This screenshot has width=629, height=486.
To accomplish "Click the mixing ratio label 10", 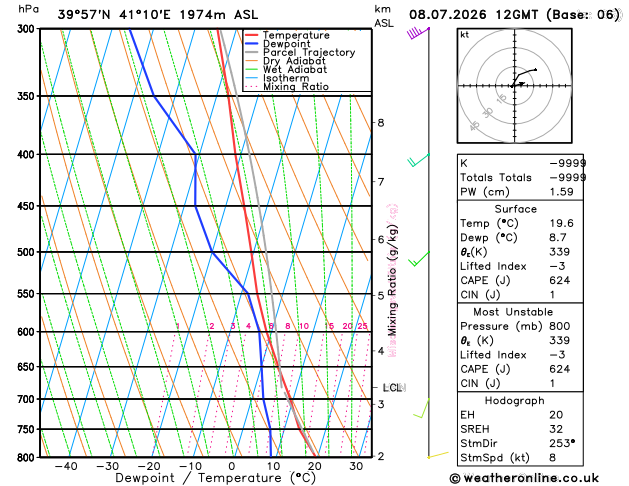I will coord(304,326).
